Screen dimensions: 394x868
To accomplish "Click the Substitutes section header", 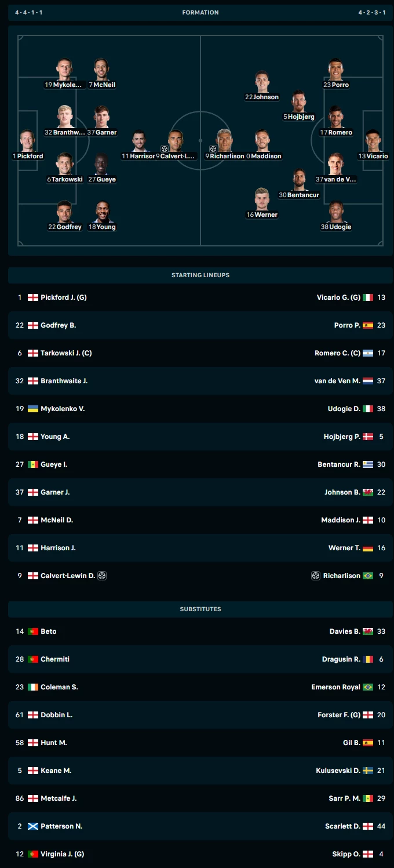I will point(200,609).
